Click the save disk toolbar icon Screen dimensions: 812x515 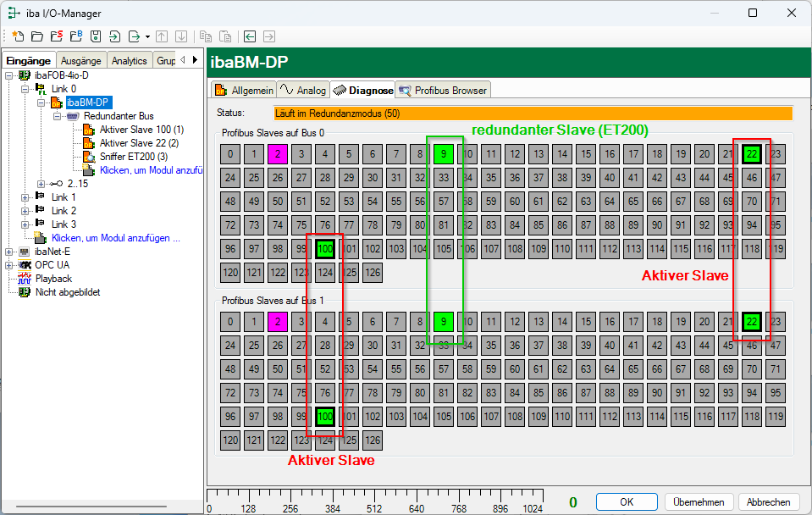pos(96,36)
